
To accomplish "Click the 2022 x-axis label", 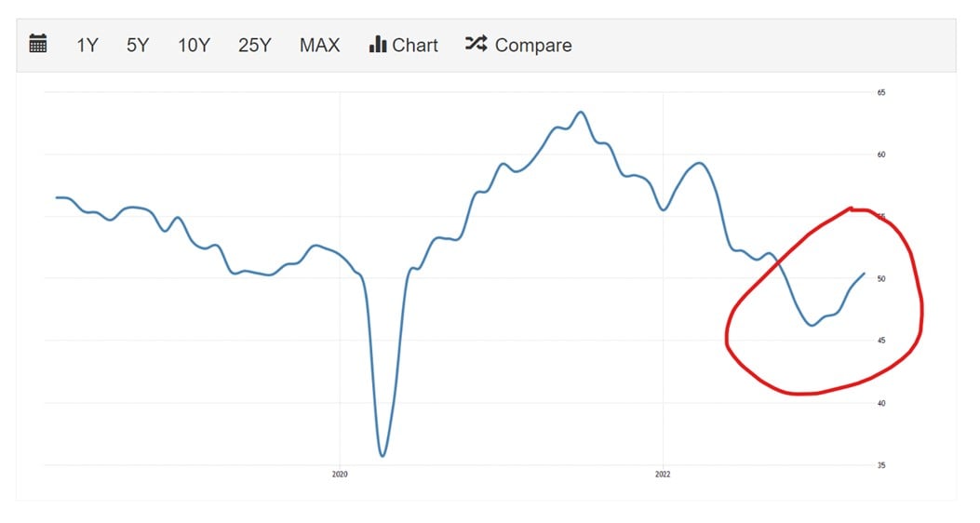I will 663,475.
